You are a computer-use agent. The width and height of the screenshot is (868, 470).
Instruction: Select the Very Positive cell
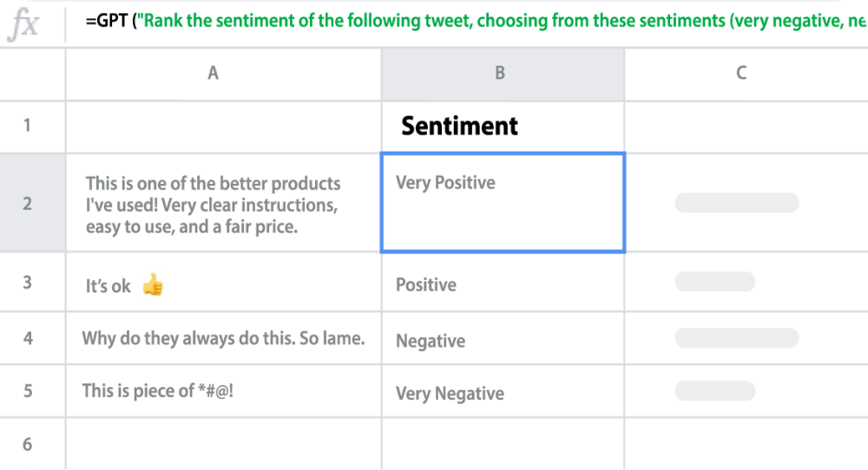point(502,204)
